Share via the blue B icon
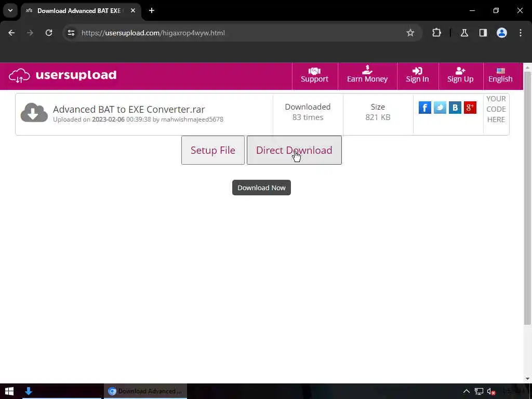The height and width of the screenshot is (399, 532). click(455, 108)
